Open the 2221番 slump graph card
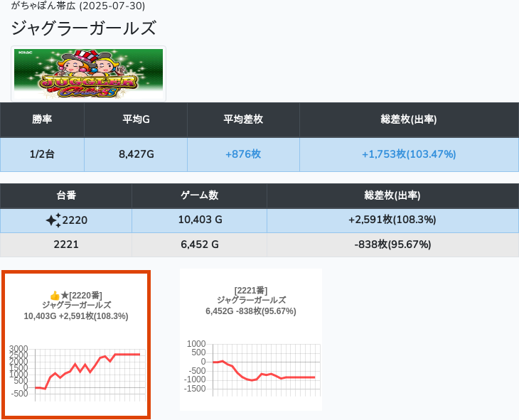 click(x=251, y=340)
